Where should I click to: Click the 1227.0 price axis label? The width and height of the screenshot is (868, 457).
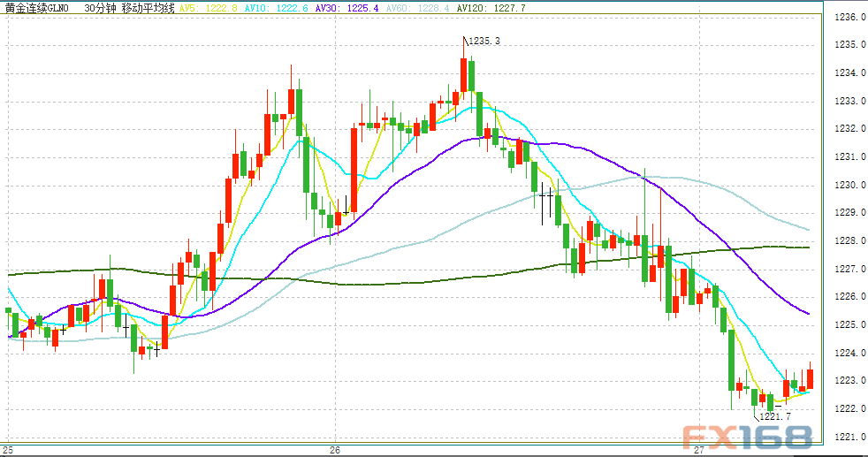click(x=849, y=270)
